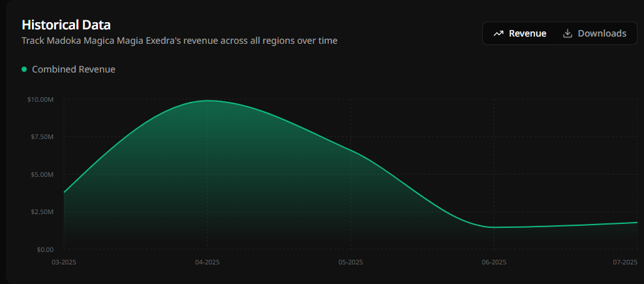
Task: Click the chart line point at 06-2025
Action: (x=494, y=227)
